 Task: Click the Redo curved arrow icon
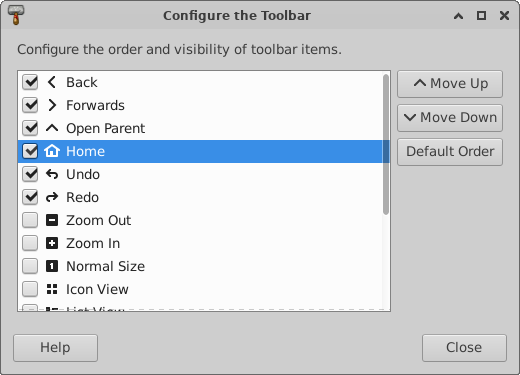52,197
